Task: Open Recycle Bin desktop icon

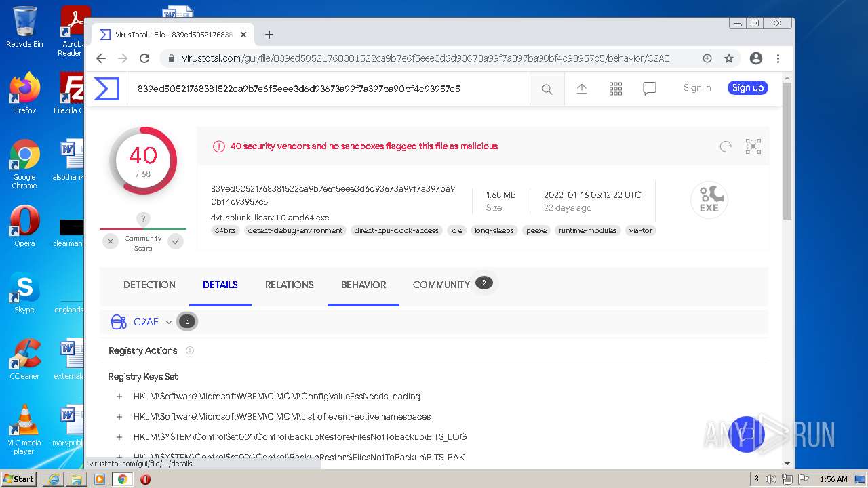Action: [x=24, y=27]
